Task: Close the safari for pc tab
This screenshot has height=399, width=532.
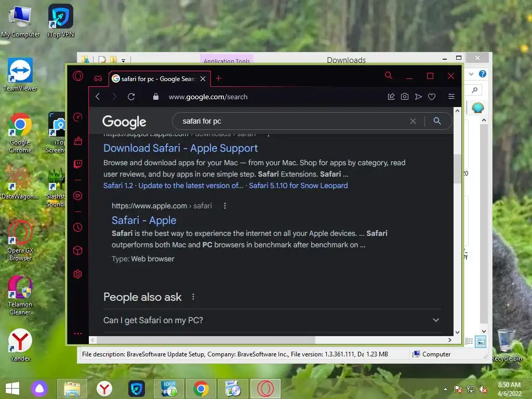Action: [x=203, y=79]
